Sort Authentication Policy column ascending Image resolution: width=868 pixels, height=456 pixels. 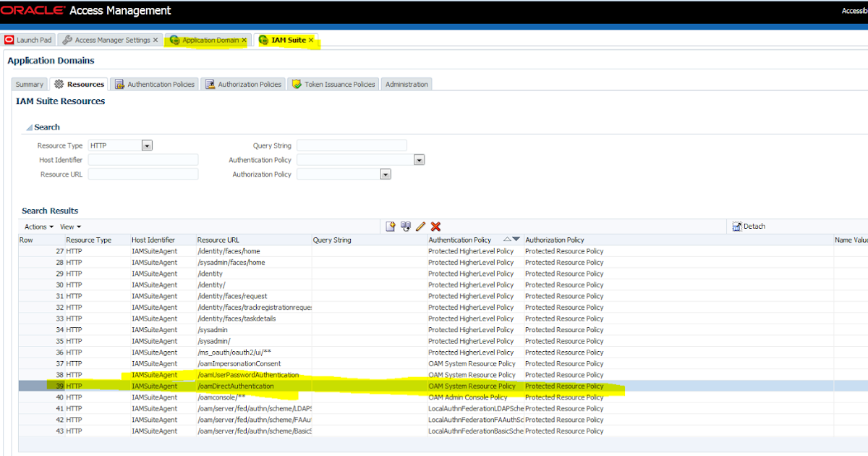tap(507, 239)
